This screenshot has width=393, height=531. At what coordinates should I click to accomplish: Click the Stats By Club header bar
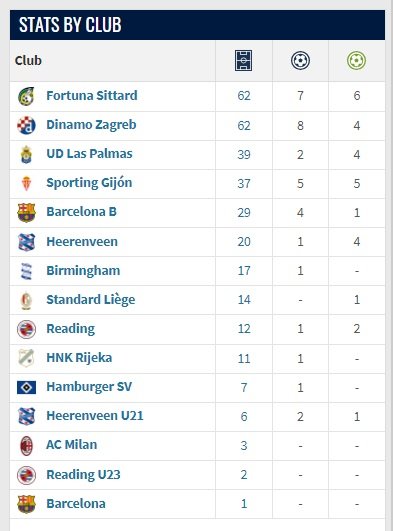click(x=197, y=25)
